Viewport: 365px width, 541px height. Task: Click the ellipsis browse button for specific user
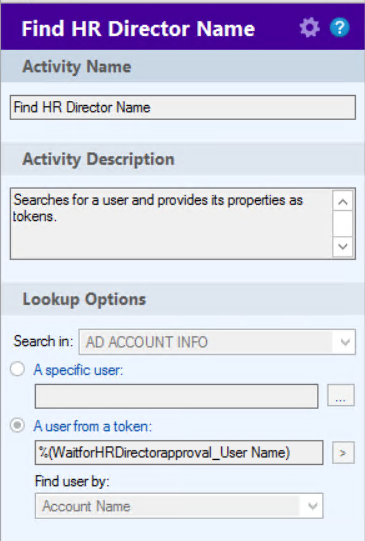point(341,395)
